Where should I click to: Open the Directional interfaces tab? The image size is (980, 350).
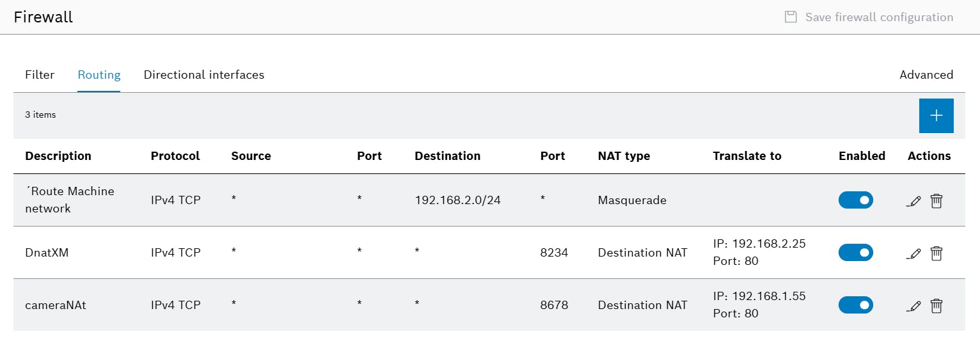tap(204, 75)
